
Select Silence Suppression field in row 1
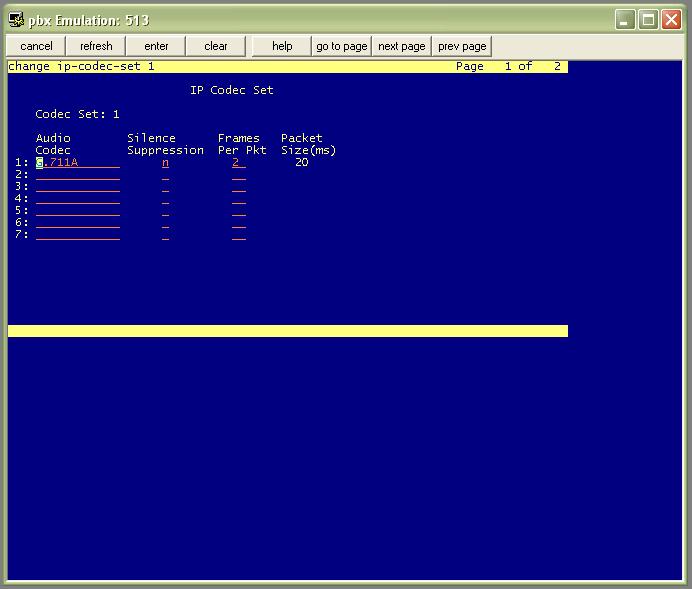(165, 163)
